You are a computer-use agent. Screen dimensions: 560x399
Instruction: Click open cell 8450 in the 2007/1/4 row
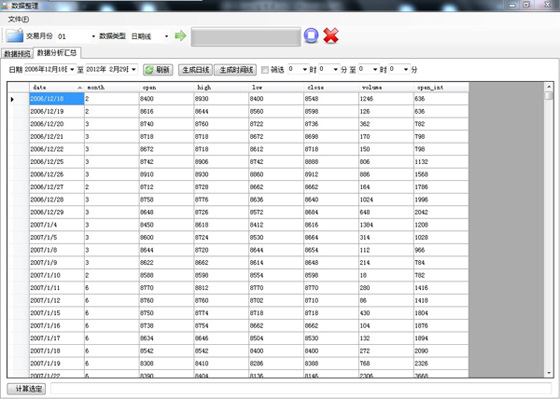(166, 225)
